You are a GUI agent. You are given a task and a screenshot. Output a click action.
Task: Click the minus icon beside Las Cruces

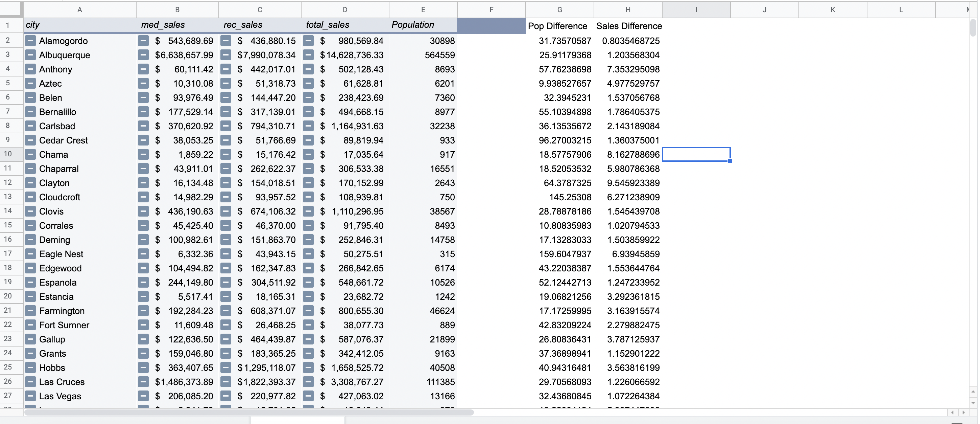30,382
